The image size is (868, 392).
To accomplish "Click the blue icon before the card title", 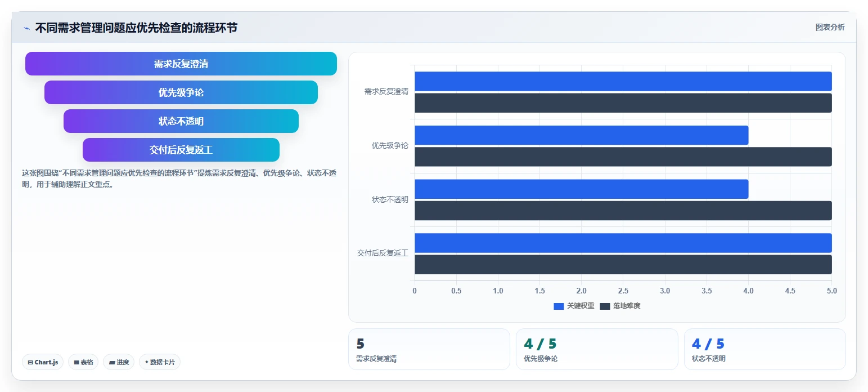I will pos(26,28).
